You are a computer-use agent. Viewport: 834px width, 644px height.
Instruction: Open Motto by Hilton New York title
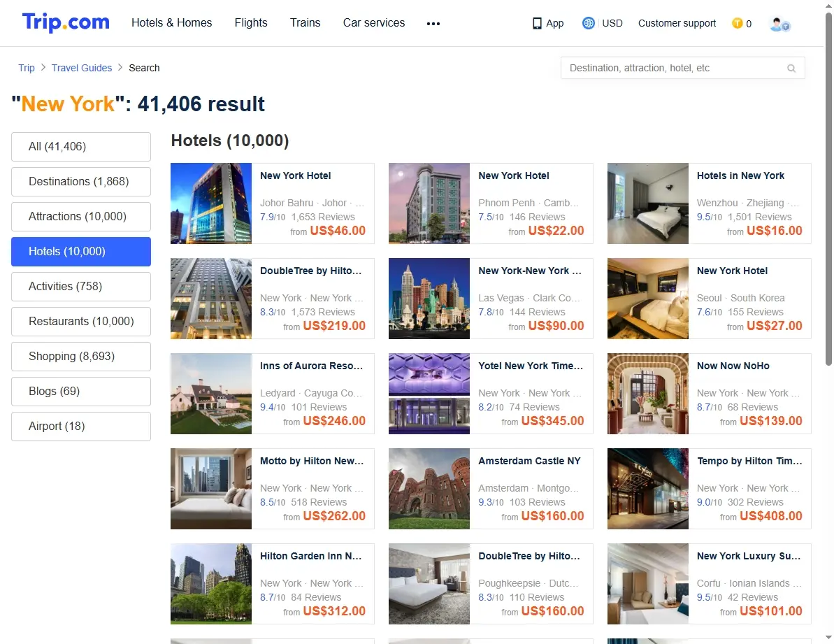(x=312, y=461)
